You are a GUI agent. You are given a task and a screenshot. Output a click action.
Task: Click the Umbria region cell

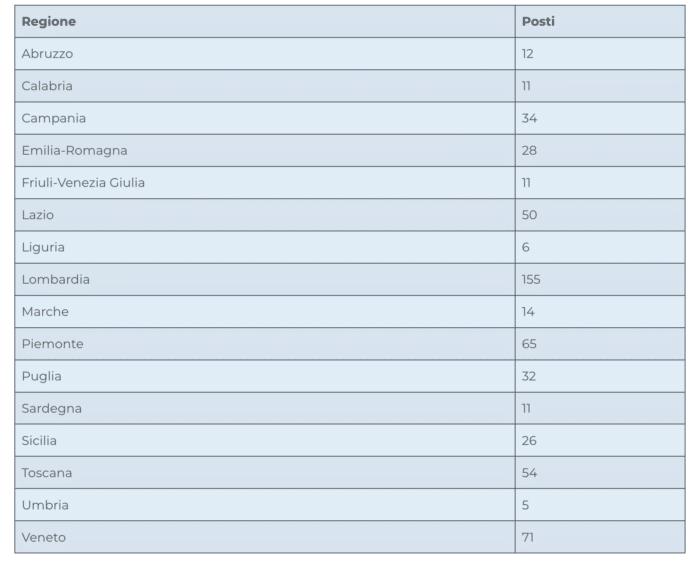[x=45, y=505]
